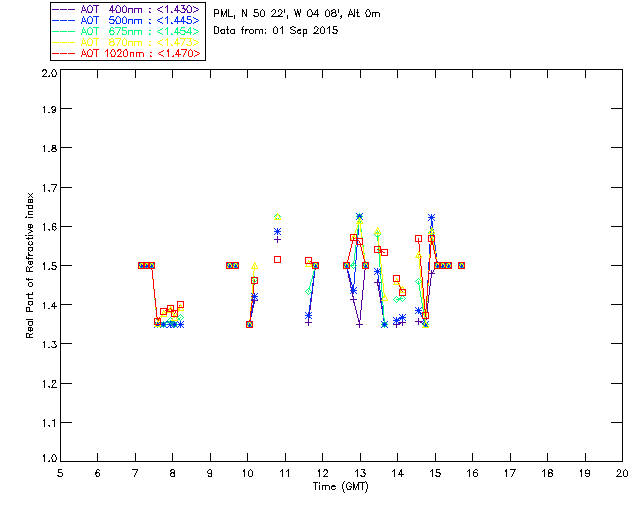Screen dimensions: 640x512
Task: Click the x-axis tick label '8'
Action: click(x=173, y=473)
